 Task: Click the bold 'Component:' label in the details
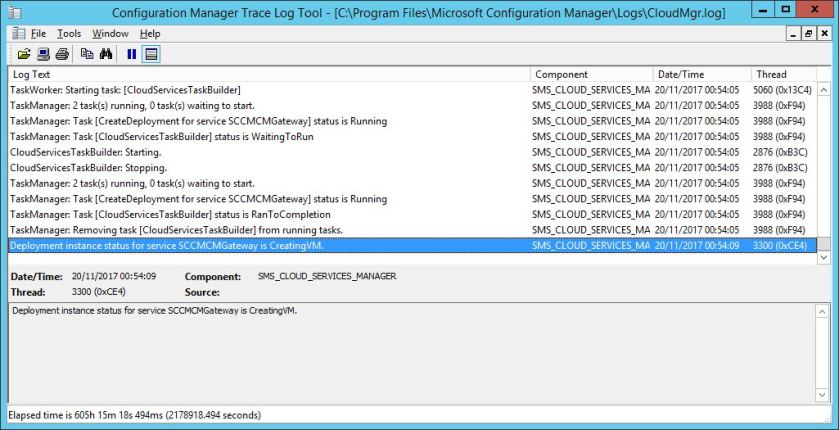click(212, 277)
